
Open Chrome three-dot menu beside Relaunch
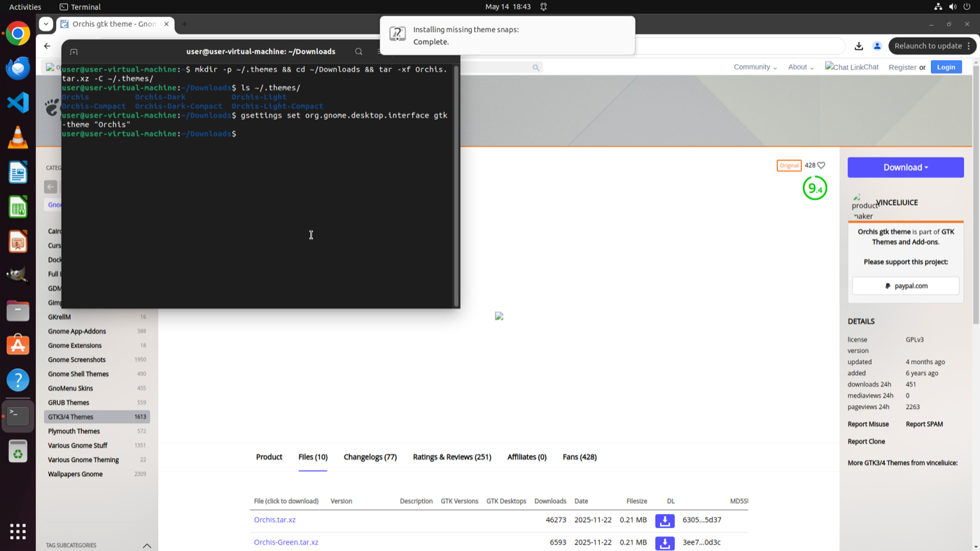click(x=969, y=46)
